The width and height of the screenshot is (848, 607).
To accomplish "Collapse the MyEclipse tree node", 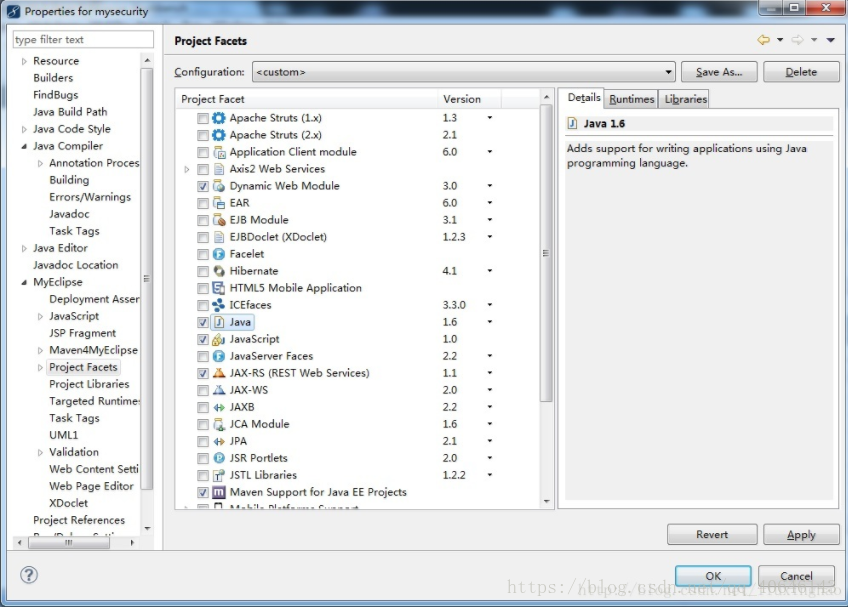I will point(24,282).
